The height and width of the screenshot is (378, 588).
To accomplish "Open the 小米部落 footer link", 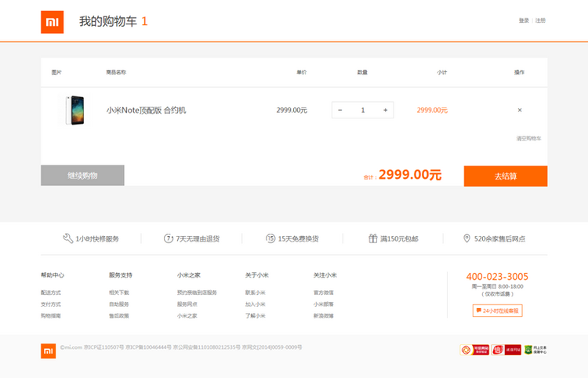I will coord(323,304).
